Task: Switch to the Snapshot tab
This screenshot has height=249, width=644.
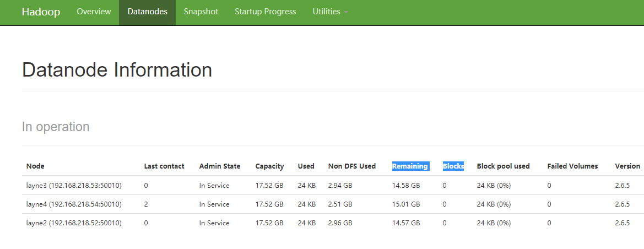Action: tap(201, 12)
